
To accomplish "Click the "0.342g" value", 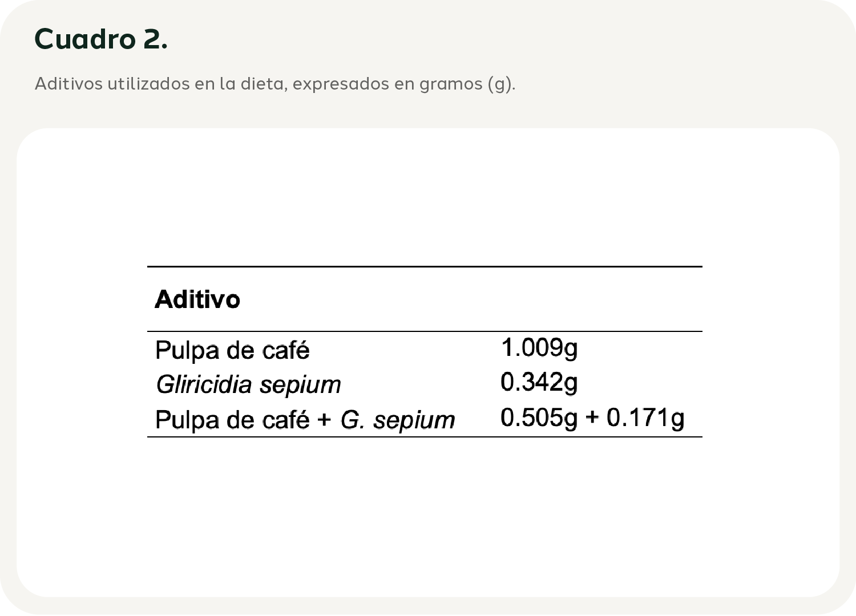I will (x=539, y=382).
